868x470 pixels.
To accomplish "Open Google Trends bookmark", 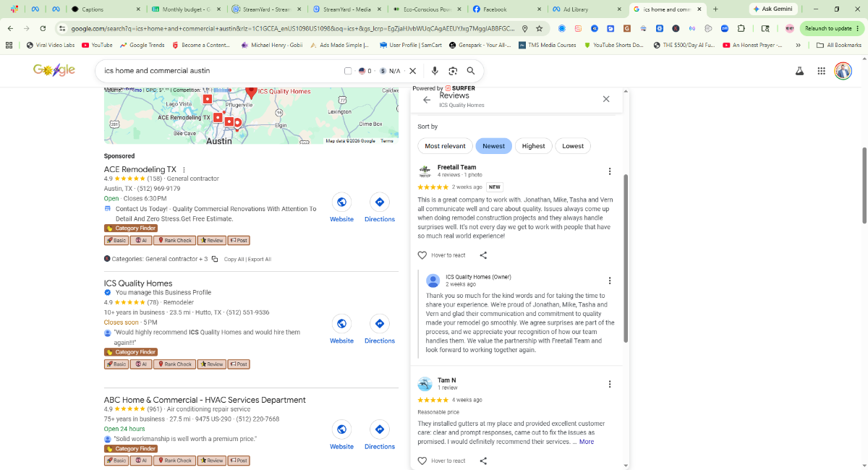I will coord(142,45).
